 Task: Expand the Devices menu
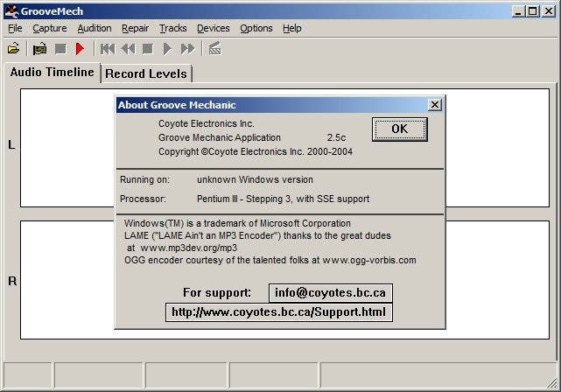pyautogui.click(x=213, y=28)
